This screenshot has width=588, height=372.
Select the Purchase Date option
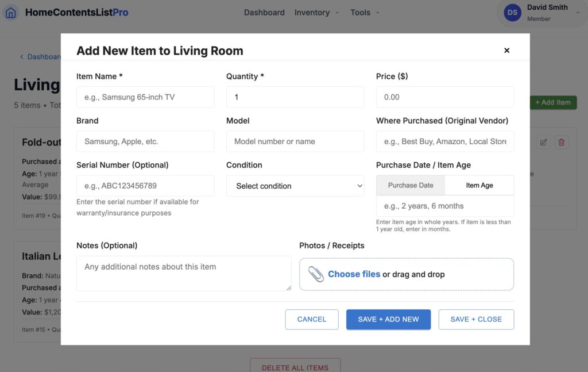tap(410, 185)
